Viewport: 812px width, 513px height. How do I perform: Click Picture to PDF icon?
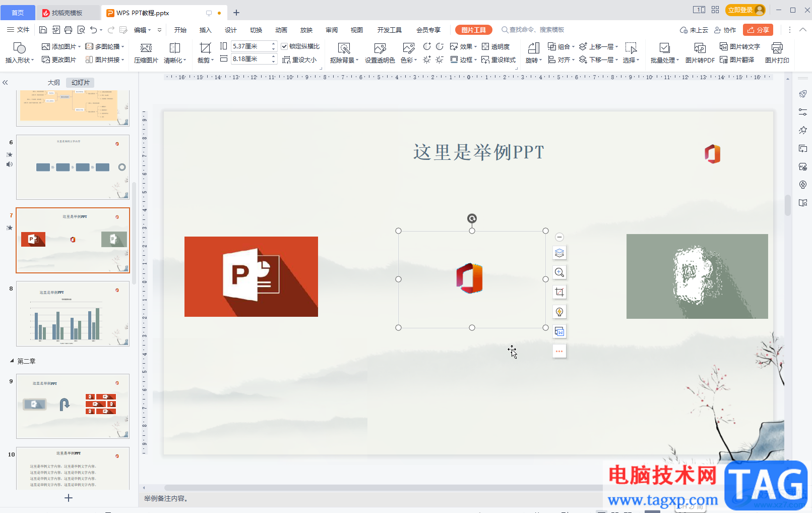tap(700, 52)
